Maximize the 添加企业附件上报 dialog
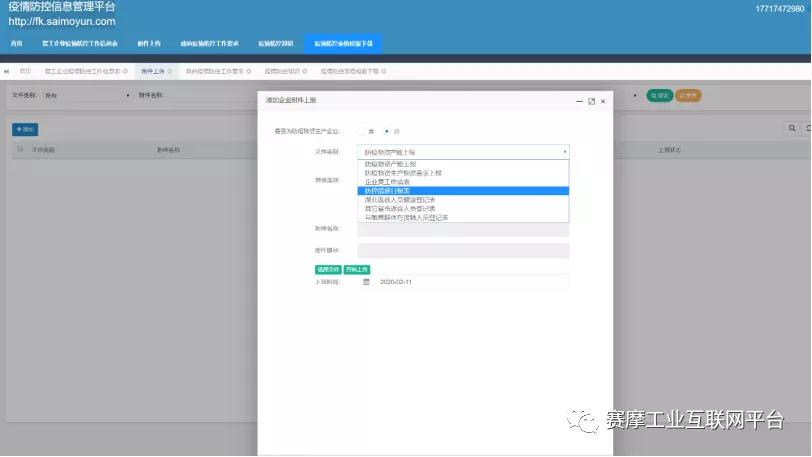Screen dimensions: 812x457 coord(591,101)
